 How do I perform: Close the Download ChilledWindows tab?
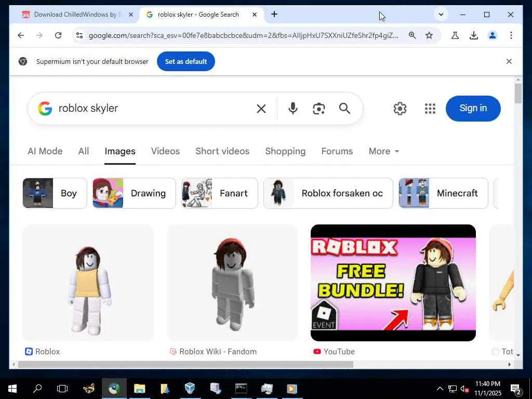(130, 15)
